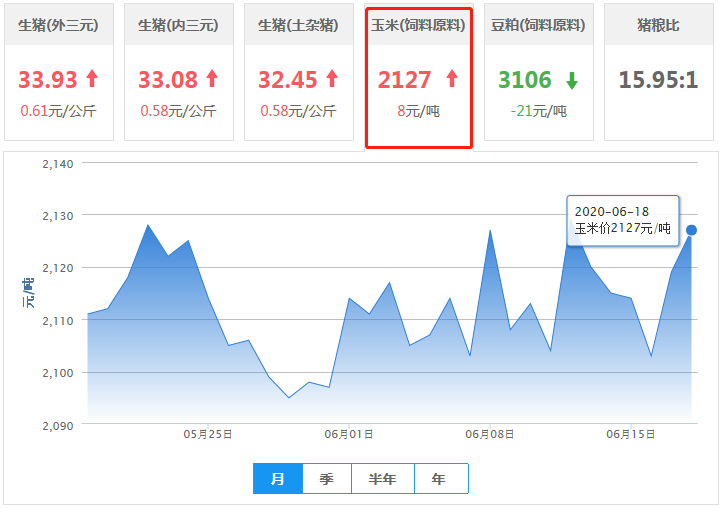The height and width of the screenshot is (509, 723).
Task: Click the red up arrow beside 33.08
Action: (212, 79)
